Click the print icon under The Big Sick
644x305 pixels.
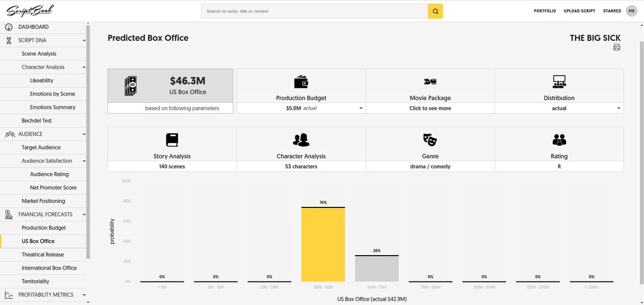pyautogui.click(x=617, y=48)
